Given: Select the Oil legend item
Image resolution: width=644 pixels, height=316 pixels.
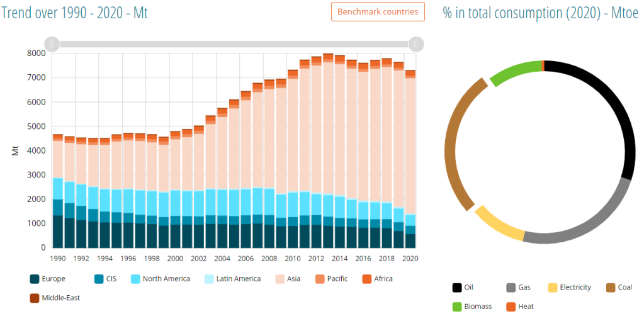Looking at the screenshot, I should click(x=463, y=288).
